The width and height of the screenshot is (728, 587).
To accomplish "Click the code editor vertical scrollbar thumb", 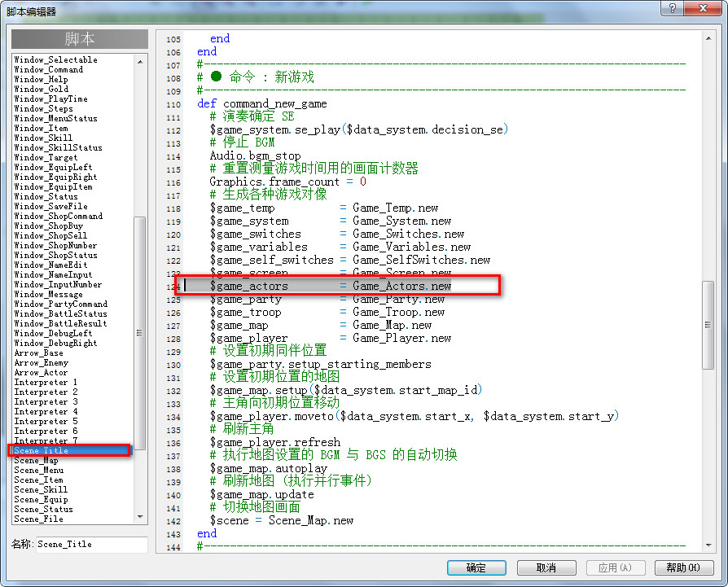I will coord(708,324).
